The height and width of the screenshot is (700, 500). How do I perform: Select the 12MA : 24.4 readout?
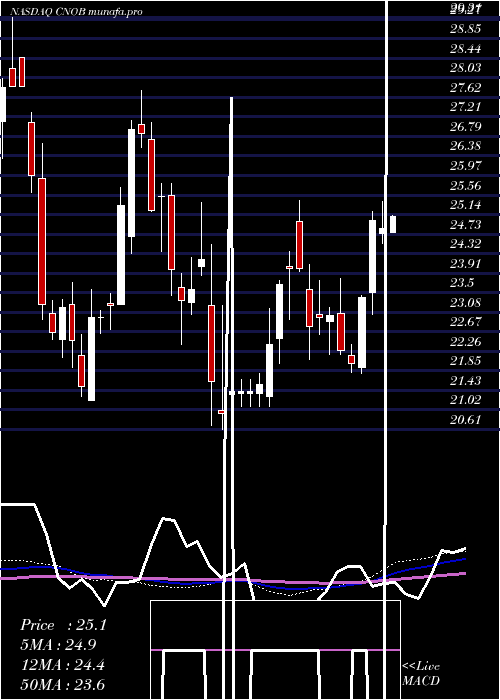pos(63,665)
